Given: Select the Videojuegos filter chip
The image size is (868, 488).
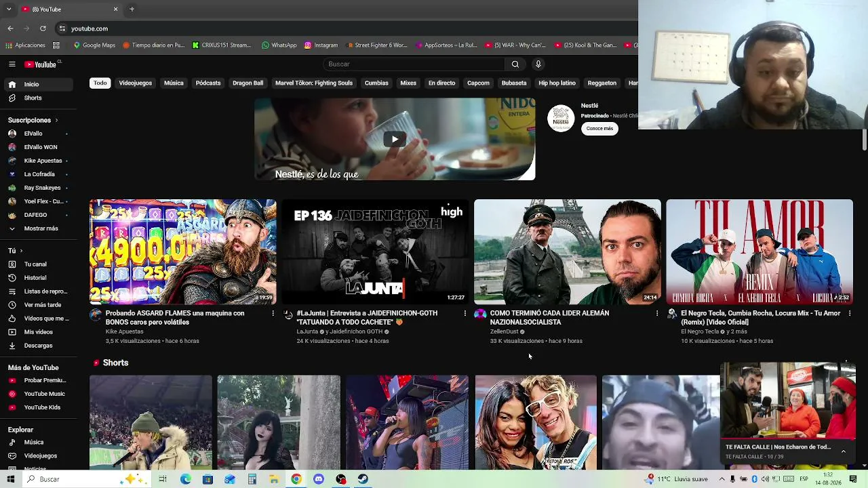Looking at the screenshot, I should tap(136, 83).
